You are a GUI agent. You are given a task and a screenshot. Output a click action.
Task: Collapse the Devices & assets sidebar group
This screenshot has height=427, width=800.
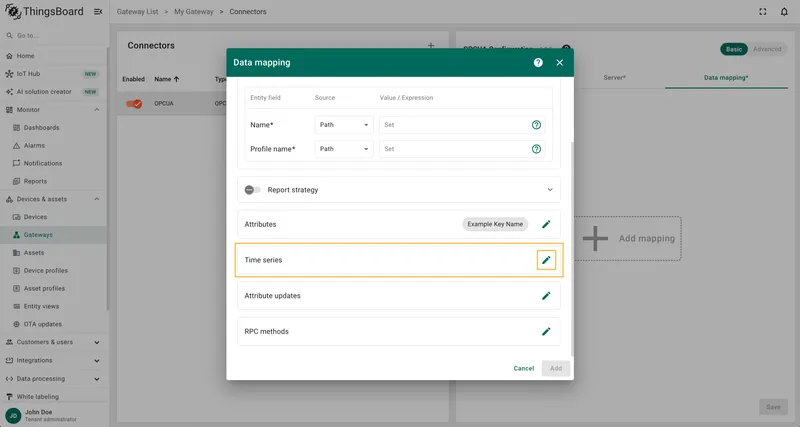[x=97, y=199]
